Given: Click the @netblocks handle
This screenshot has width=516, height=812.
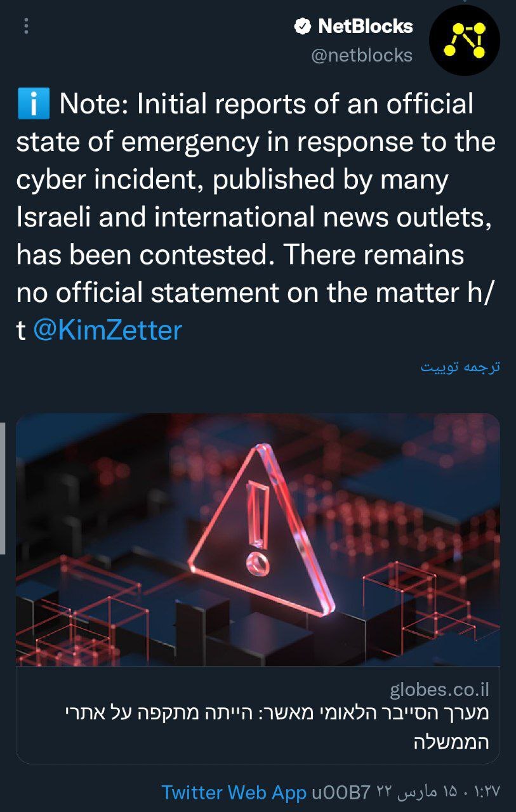Looking at the screenshot, I should coord(362,56).
